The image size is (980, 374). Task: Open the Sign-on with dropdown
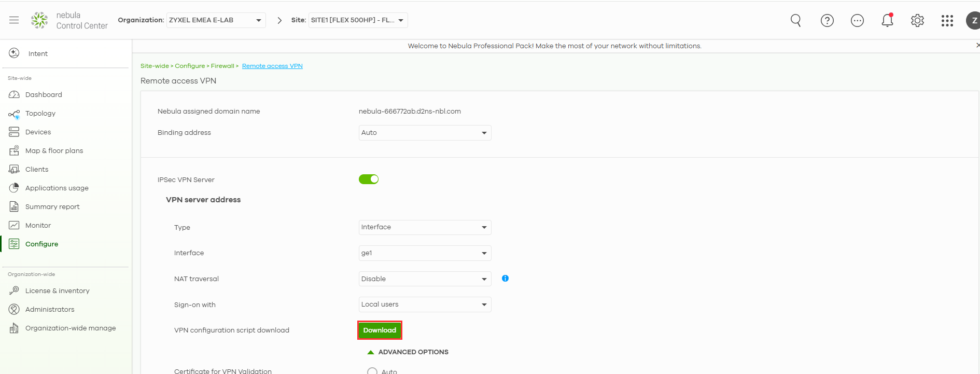(x=425, y=304)
